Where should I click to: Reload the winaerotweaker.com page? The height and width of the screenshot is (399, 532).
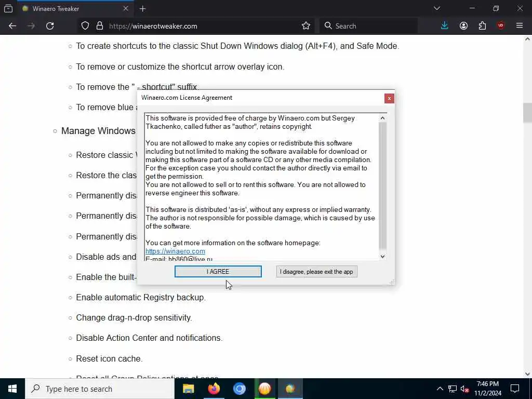pyautogui.click(x=50, y=26)
